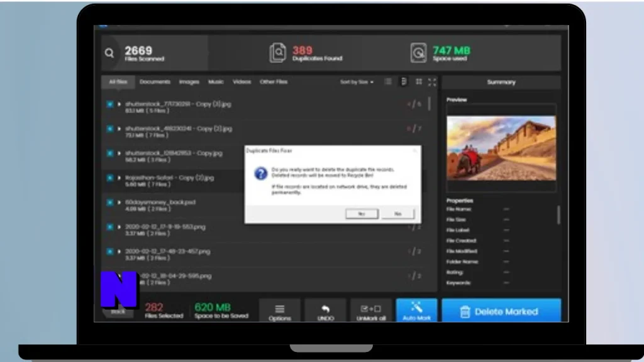
Task: Expand the png group ending 457
Action: point(119,251)
